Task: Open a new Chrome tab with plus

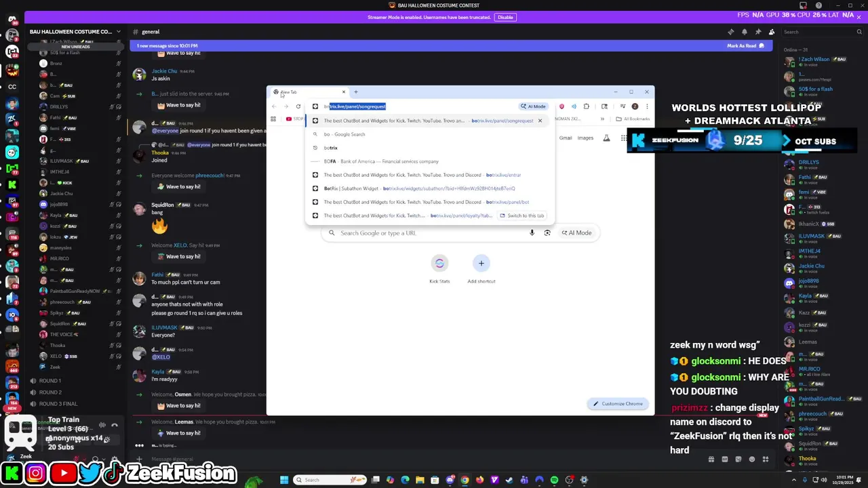Action: [355, 92]
